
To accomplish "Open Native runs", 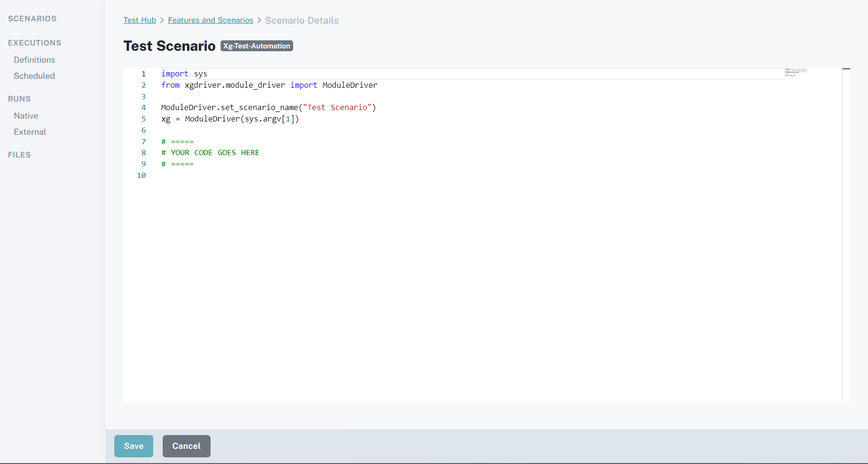I will (26, 116).
